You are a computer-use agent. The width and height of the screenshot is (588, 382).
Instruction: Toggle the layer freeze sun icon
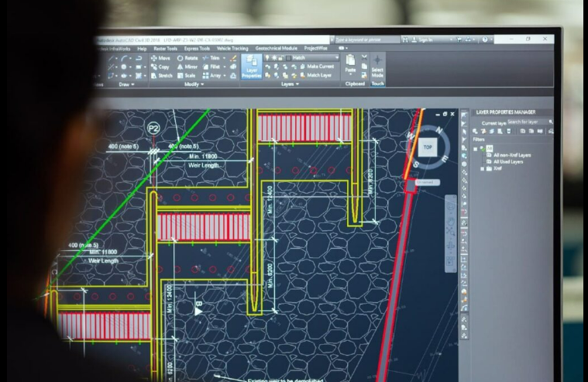[x=274, y=58]
